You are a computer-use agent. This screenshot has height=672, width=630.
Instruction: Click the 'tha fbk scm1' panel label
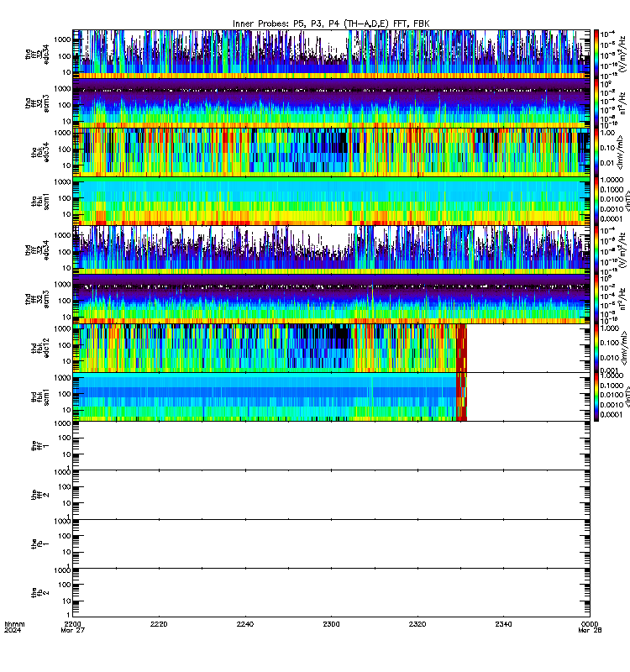tap(40, 202)
